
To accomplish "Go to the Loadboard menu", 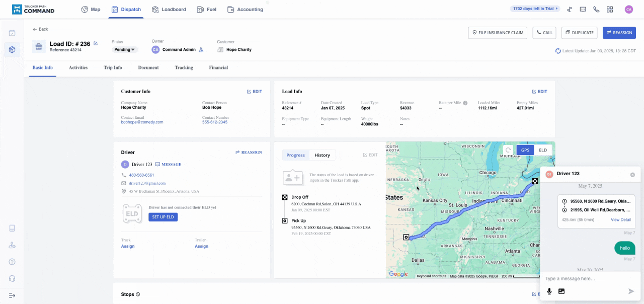I will (x=169, y=10).
